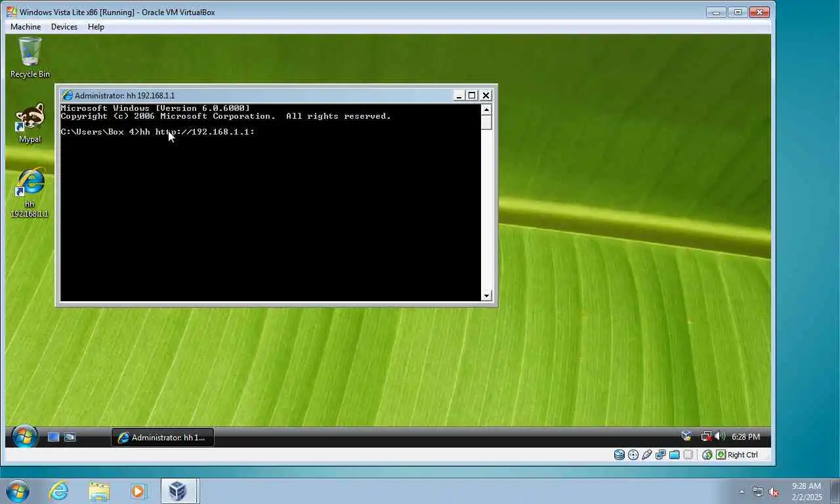Click the guest clock showing 6:28 PM

click(745, 436)
